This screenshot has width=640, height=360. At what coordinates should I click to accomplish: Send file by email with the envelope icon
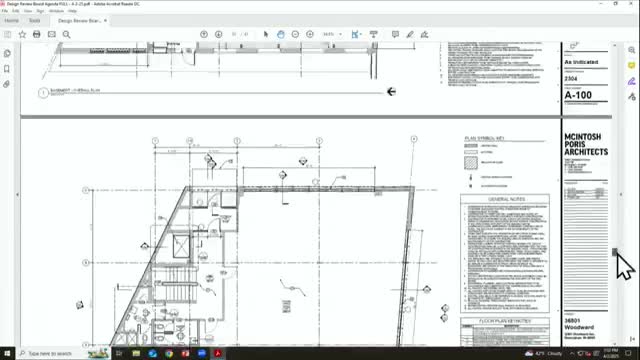pyautogui.click(x=51, y=34)
